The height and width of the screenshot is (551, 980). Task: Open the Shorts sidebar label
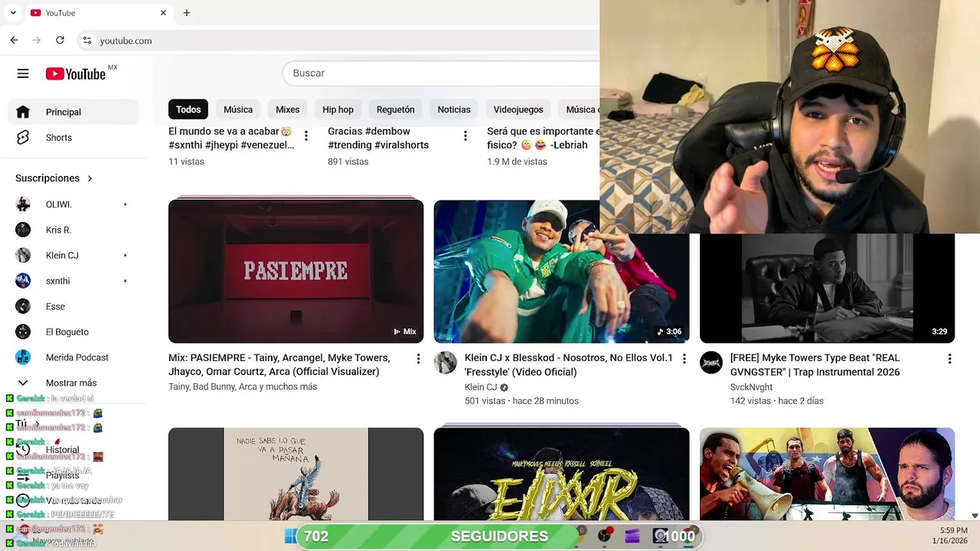pos(59,138)
